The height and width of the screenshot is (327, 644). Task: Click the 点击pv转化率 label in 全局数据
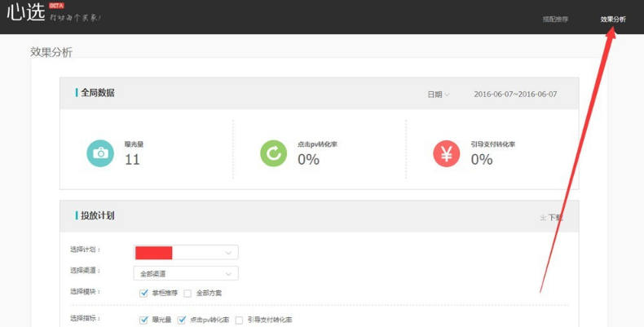coord(317,144)
